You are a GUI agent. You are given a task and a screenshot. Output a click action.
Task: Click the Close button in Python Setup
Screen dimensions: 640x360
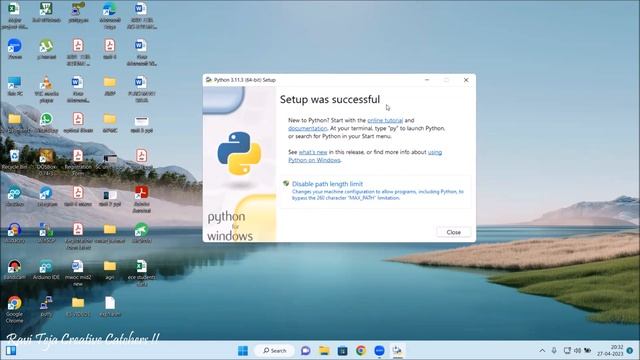pyautogui.click(x=453, y=232)
